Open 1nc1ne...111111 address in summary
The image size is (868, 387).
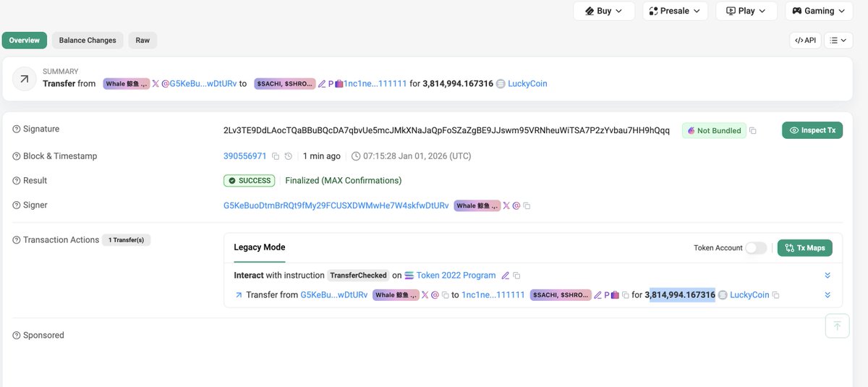coord(375,84)
